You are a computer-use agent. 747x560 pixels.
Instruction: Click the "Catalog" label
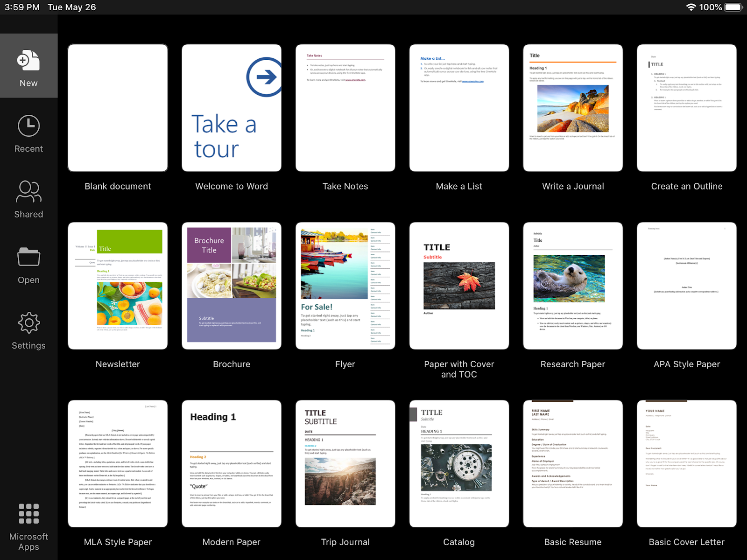[459, 542]
